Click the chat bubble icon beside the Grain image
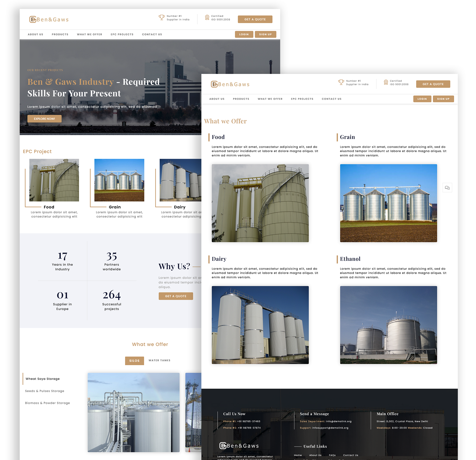The height and width of the screenshot is (460, 476). pos(447,188)
